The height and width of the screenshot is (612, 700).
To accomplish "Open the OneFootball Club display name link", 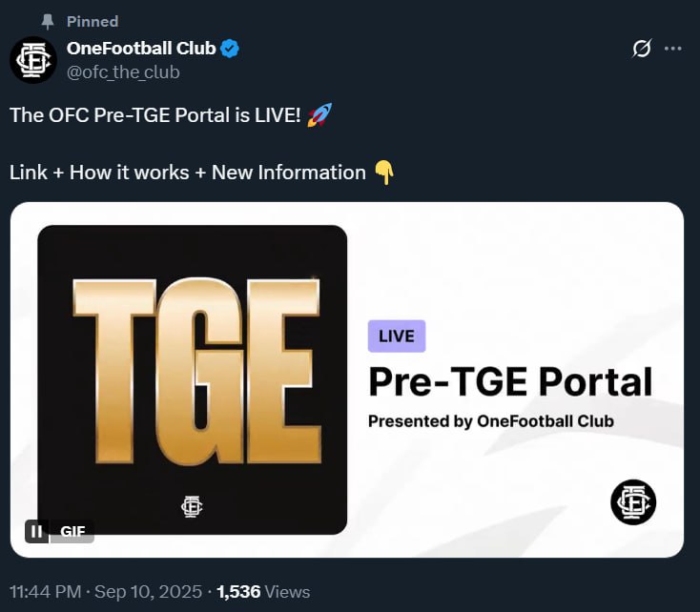I will [x=141, y=49].
